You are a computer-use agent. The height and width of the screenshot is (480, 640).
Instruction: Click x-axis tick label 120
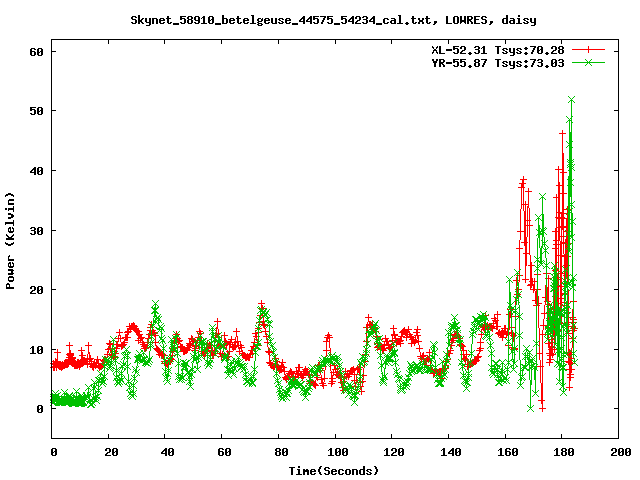[393, 452]
